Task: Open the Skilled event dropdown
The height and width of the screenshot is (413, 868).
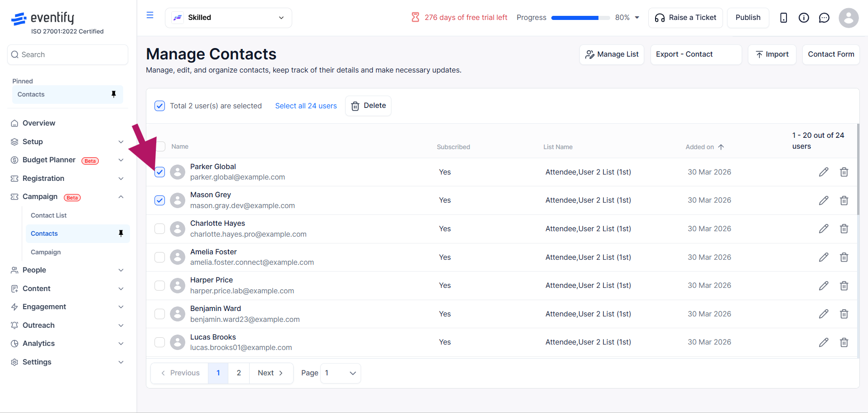Action: pyautogui.click(x=228, y=18)
